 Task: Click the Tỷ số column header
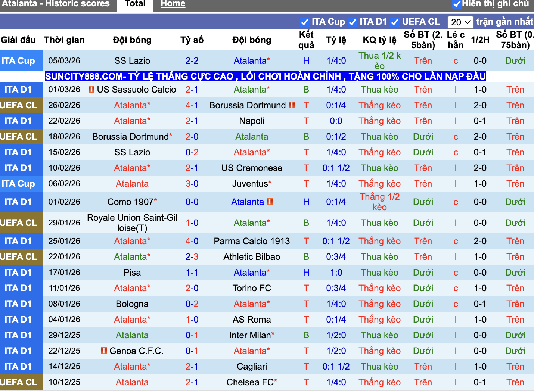pyautogui.click(x=192, y=40)
